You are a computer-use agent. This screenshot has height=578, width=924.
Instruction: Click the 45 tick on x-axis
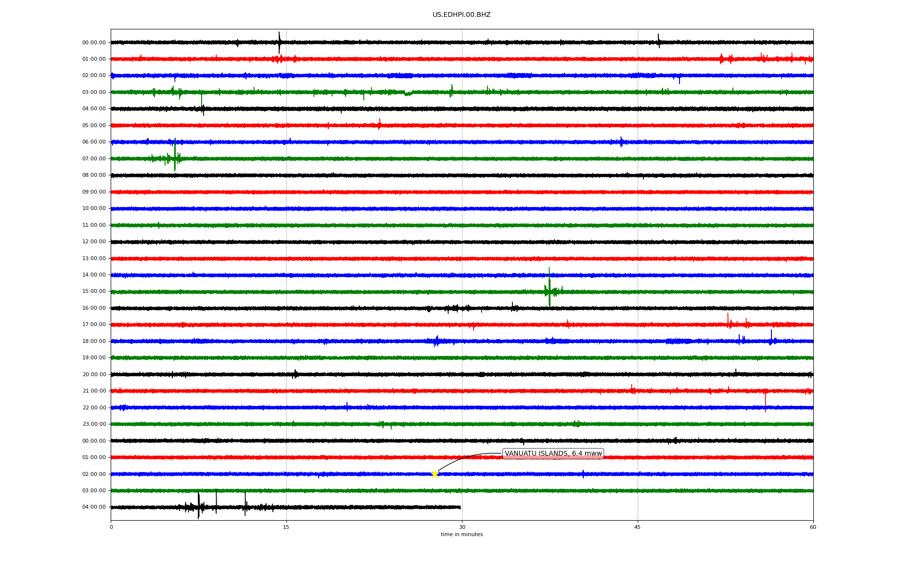(638, 527)
